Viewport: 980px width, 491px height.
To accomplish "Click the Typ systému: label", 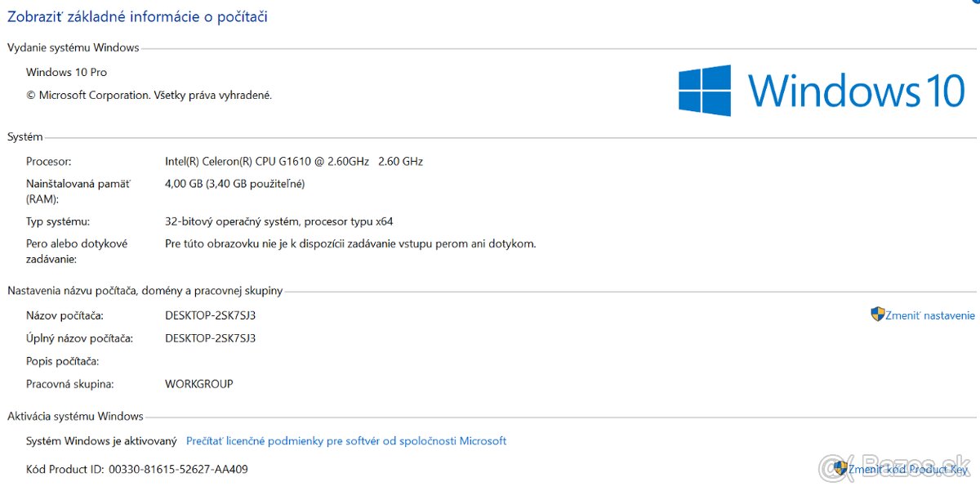I will [x=58, y=221].
